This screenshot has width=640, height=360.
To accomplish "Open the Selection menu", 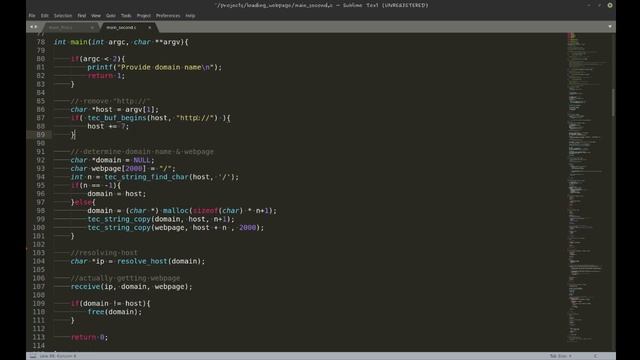I will (63, 16).
